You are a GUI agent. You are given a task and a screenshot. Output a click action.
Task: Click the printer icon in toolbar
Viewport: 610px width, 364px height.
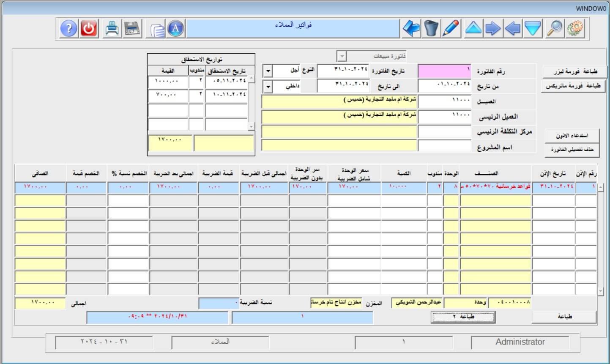(x=112, y=29)
